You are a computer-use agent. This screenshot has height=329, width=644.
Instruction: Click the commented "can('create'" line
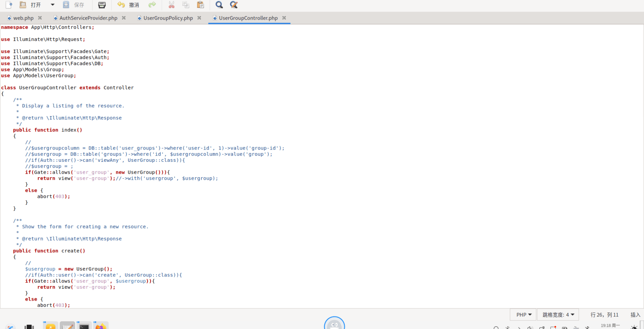point(103,275)
